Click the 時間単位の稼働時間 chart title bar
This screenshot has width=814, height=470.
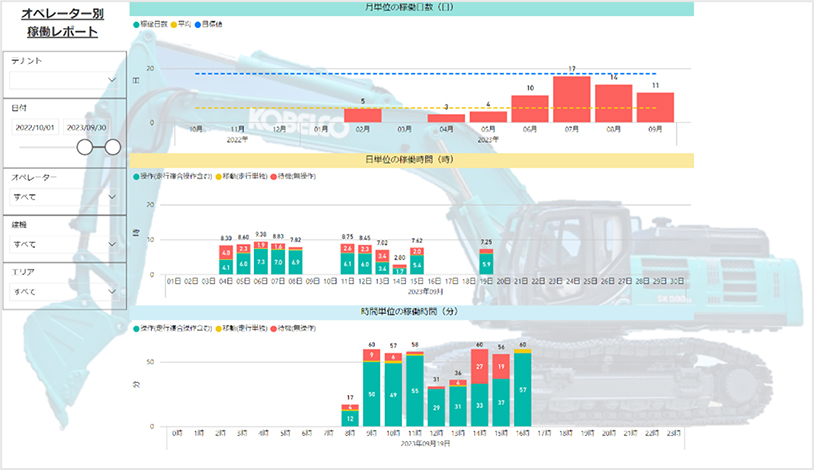(412, 312)
